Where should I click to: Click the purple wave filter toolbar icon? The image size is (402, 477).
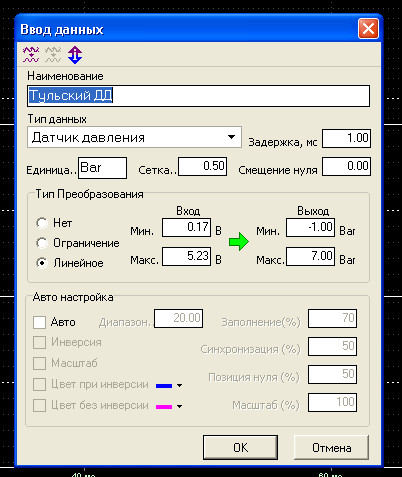click(31, 55)
